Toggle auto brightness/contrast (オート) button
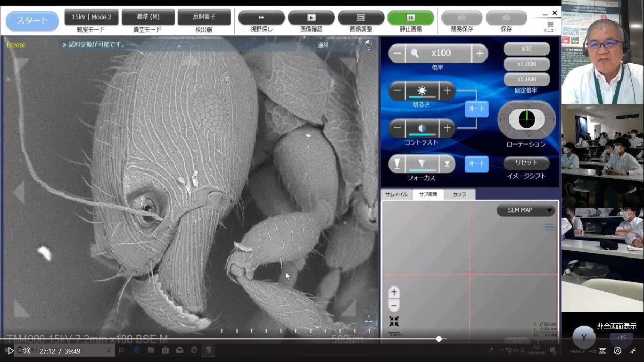This screenshot has width=644, height=362. click(476, 109)
